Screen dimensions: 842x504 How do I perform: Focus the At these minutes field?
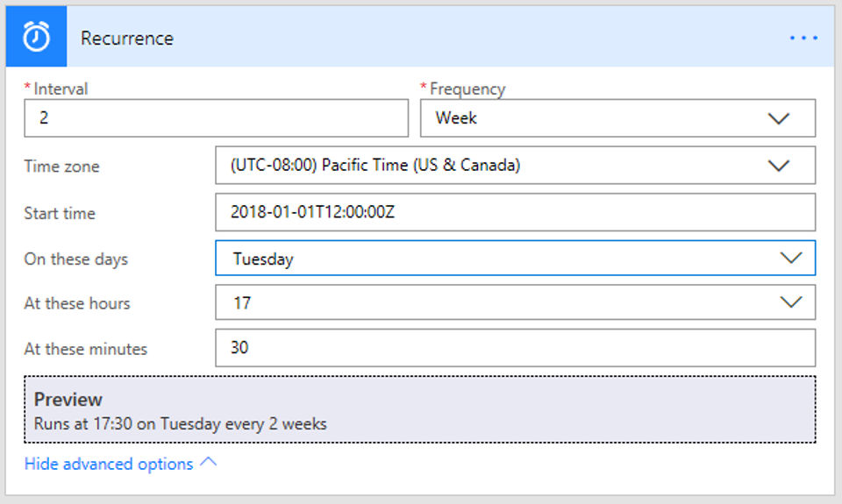tap(515, 348)
